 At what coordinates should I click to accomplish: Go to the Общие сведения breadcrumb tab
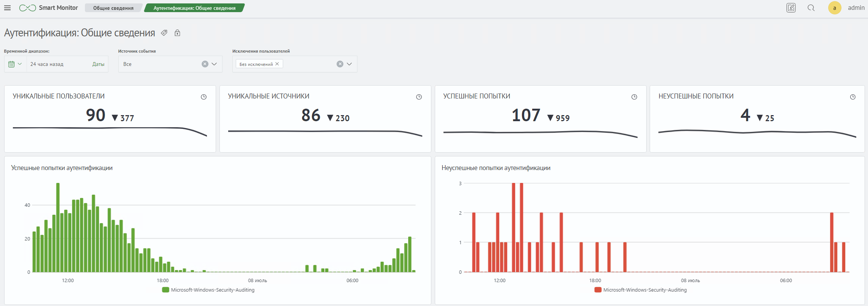[x=113, y=8]
